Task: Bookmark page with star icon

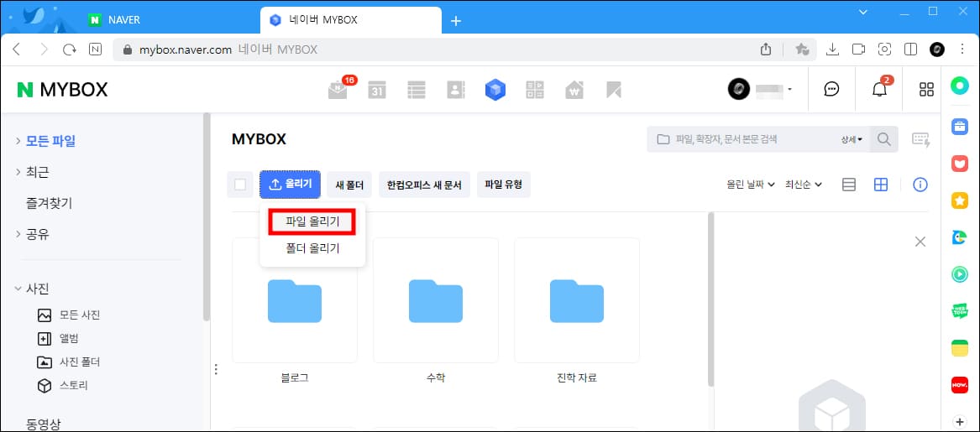Action: pyautogui.click(x=803, y=49)
